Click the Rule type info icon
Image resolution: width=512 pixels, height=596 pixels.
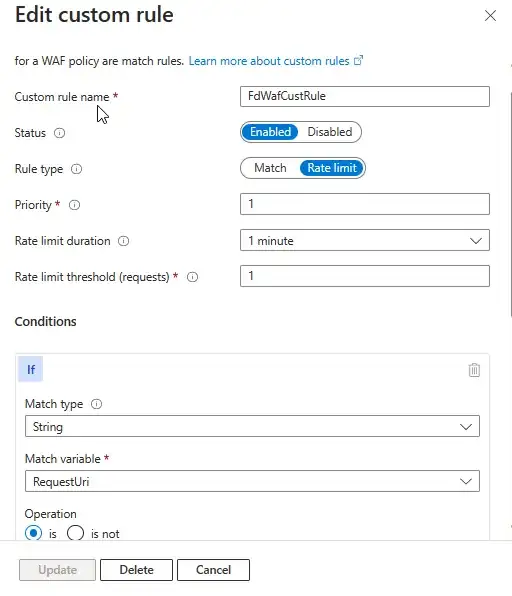pyautogui.click(x=76, y=169)
